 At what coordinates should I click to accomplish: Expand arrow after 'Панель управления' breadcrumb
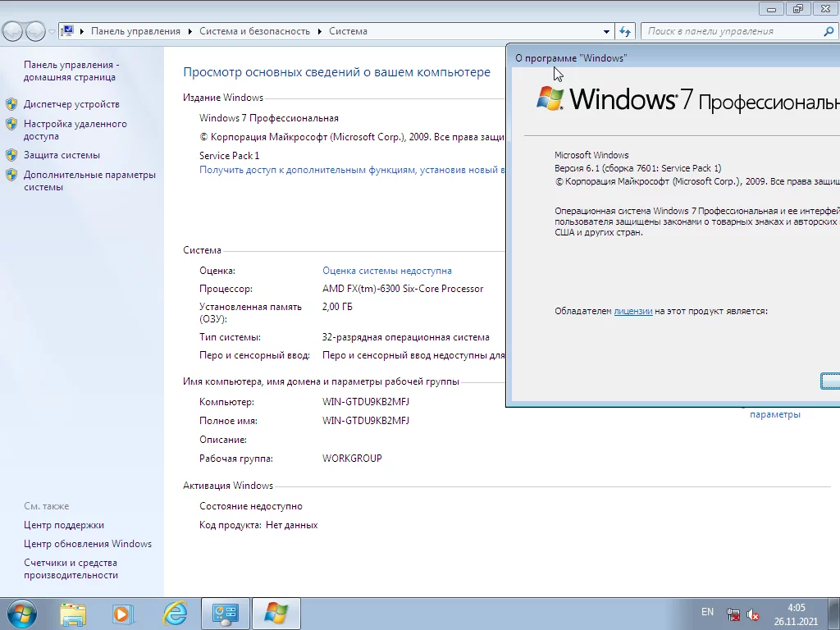tap(190, 32)
